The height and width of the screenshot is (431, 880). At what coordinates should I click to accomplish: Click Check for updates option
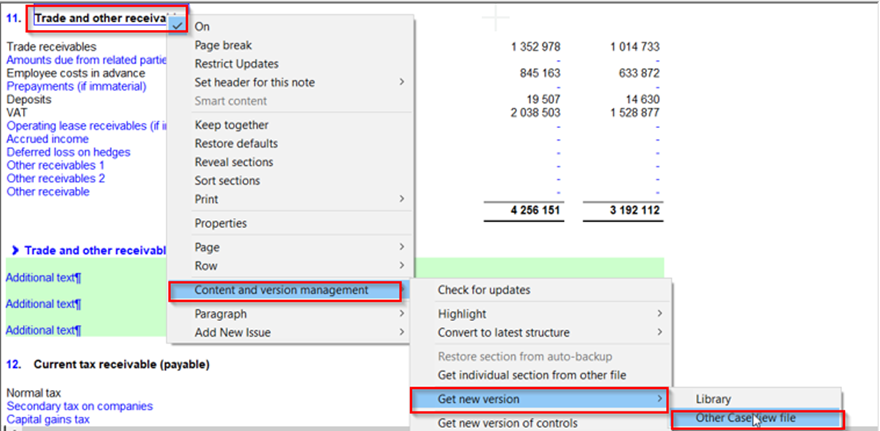[x=484, y=290]
